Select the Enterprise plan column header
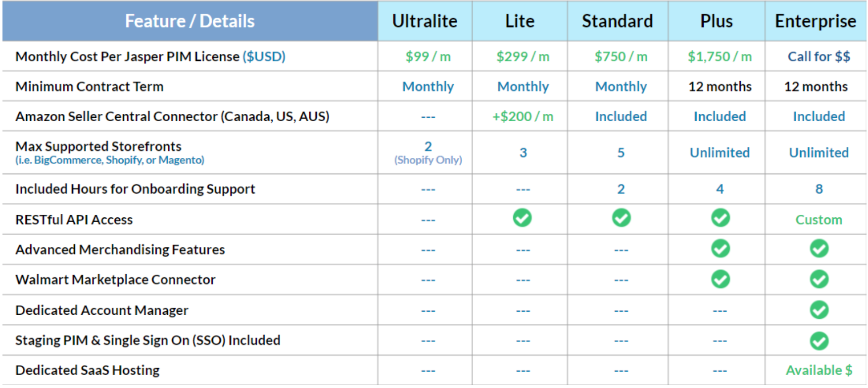The width and height of the screenshot is (868, 388). click(x=816, y=21)
